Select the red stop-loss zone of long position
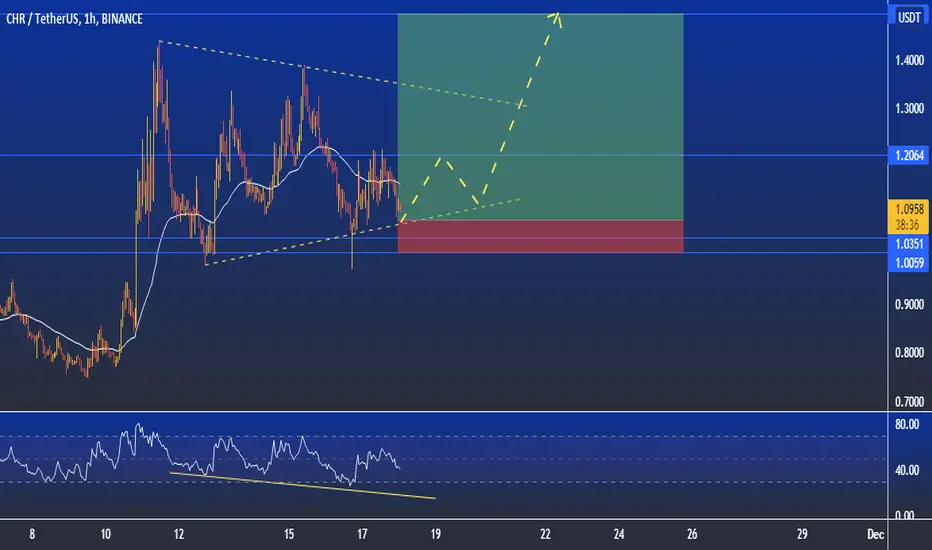932x550 pixels. tap(540, 237)
